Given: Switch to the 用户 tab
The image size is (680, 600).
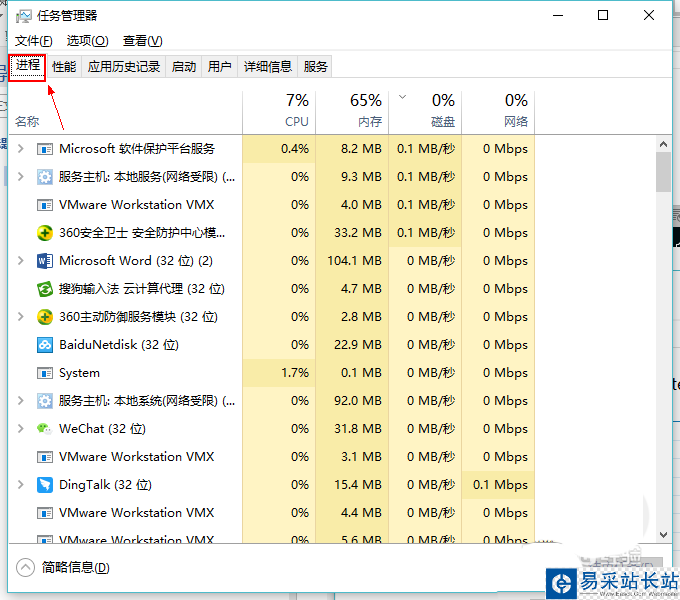Looking at the screenshot, I should pyautogui.click(x=219, y=67).
